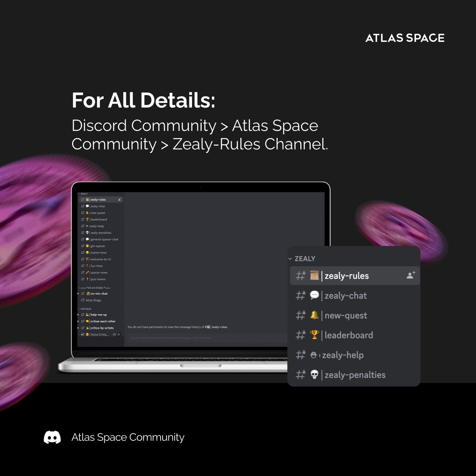Click bell emoji in enlarged new-quest row
Viewport: 476px width, 476px height.
coord(314,315)
